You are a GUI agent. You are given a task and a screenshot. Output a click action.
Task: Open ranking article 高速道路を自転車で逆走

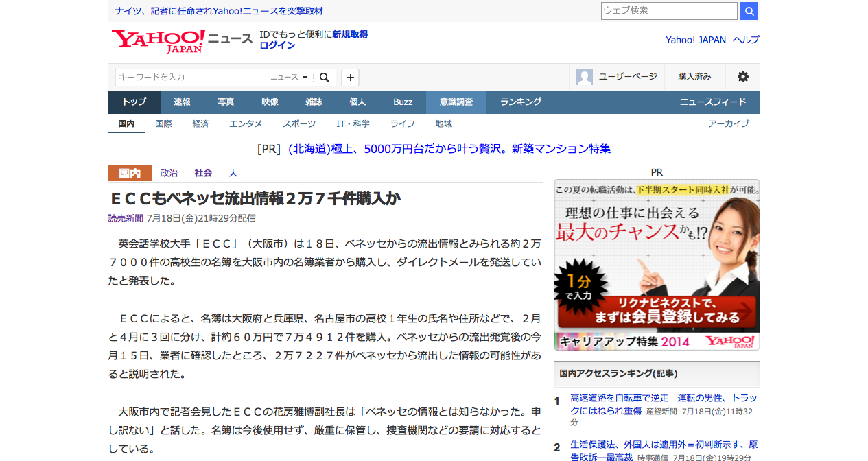[664, 404]
